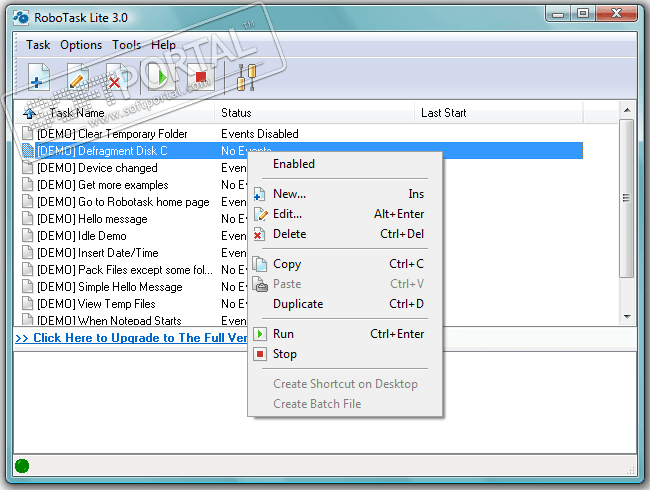Choose Duplicate from the context menu

pyautogui.click(x=345, y=304)
